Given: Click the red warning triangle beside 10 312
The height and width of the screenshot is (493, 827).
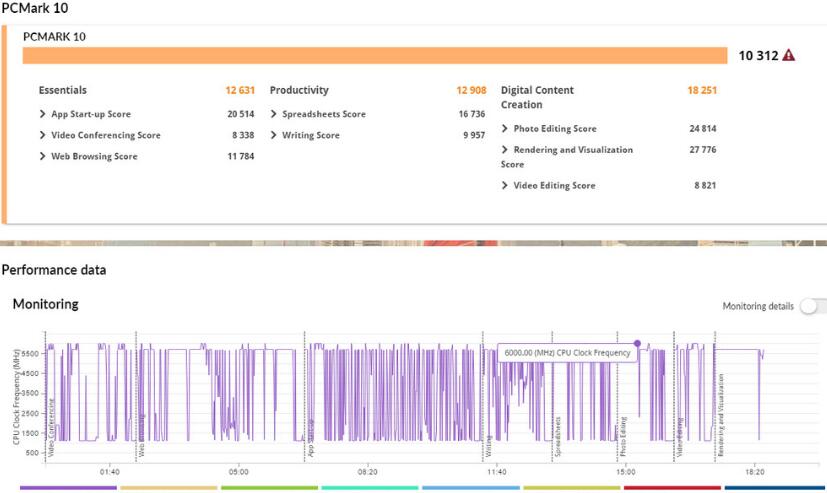Looking at the screenshot, I should click(x=788, y=55).
